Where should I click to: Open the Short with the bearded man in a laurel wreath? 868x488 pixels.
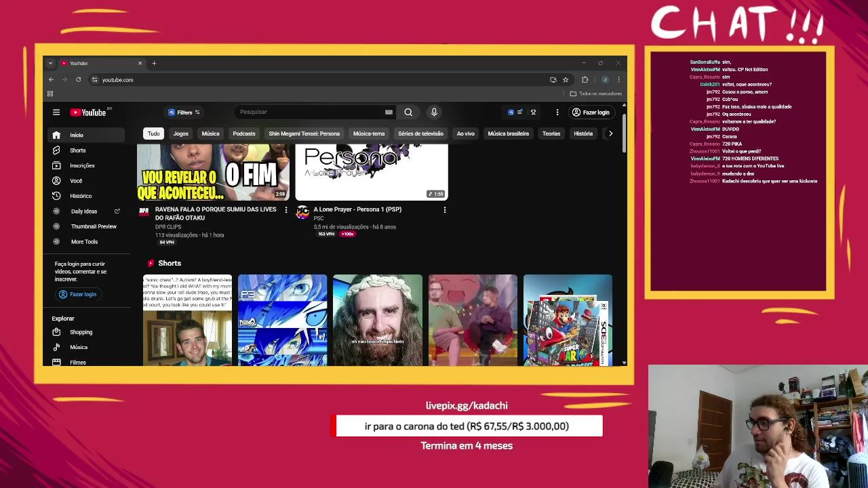click(378, 320)
